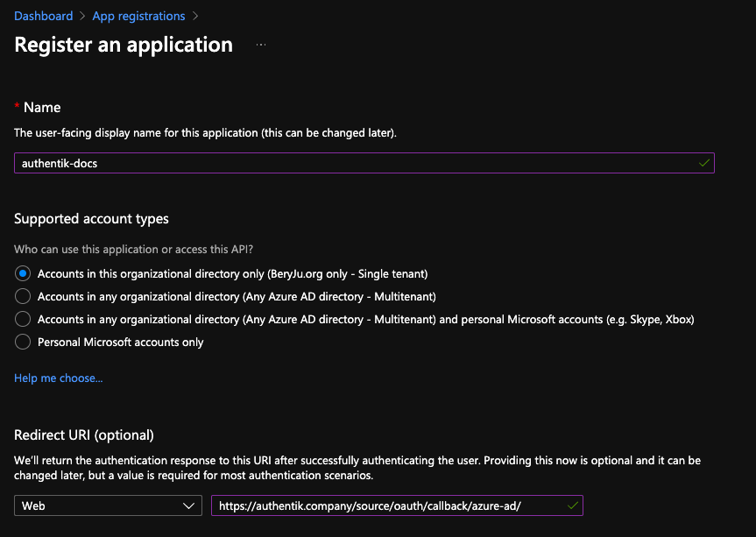This screenshot has height=537, width=756.
Task: Navigate to App registrations breadcrumb
Action: 138,16
